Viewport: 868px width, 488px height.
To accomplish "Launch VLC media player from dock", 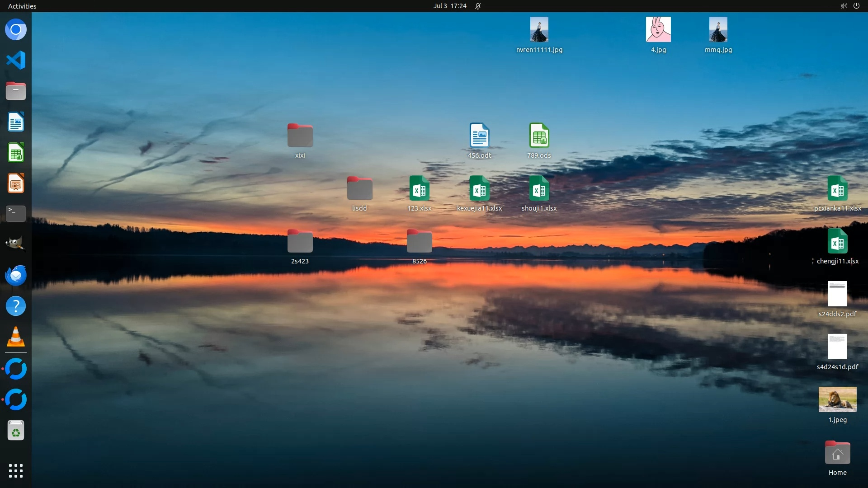I will [x=16, y=337].
